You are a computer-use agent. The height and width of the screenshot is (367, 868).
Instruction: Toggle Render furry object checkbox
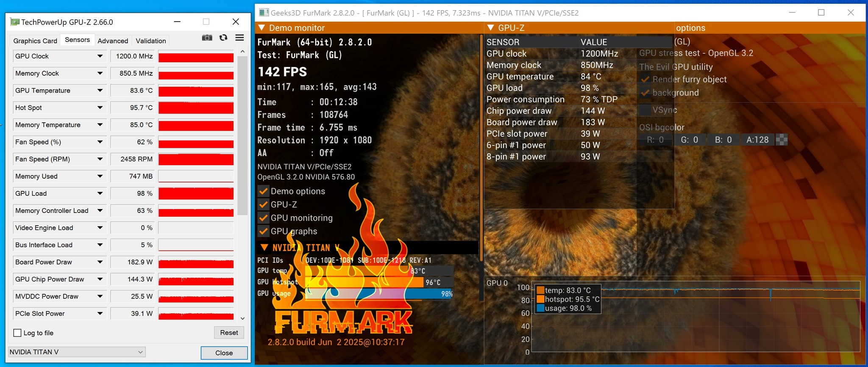(x=645, y=80)
